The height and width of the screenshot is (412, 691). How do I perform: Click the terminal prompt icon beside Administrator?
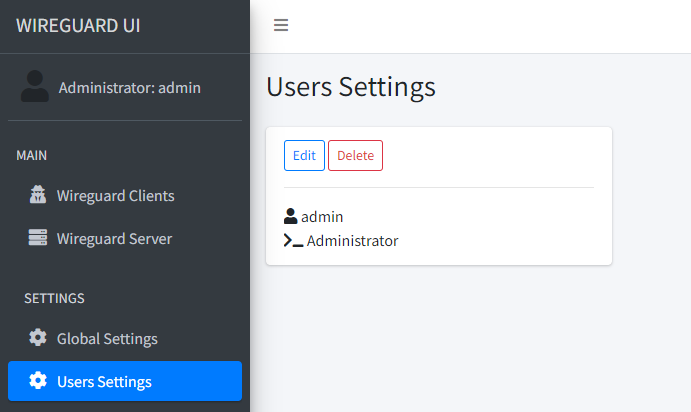[293, 241]
